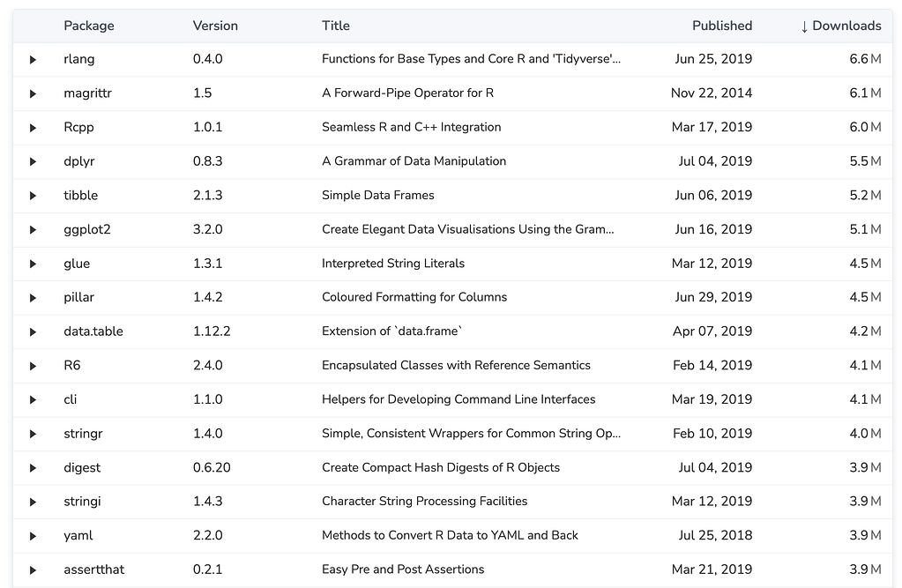Click the digest downloads value 3.9 M
Image resolution: width=902 pixels, height=588 pixels.
[x=864, y=468]
